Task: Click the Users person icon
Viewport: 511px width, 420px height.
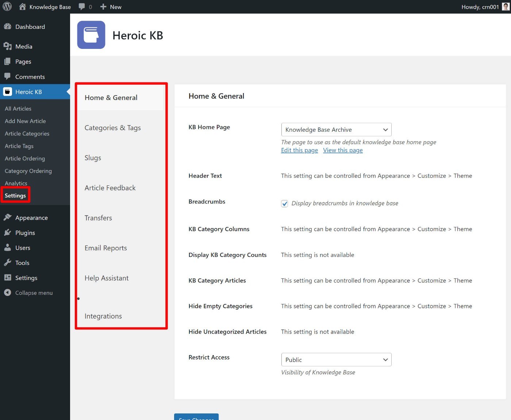Action: point(8,247)
